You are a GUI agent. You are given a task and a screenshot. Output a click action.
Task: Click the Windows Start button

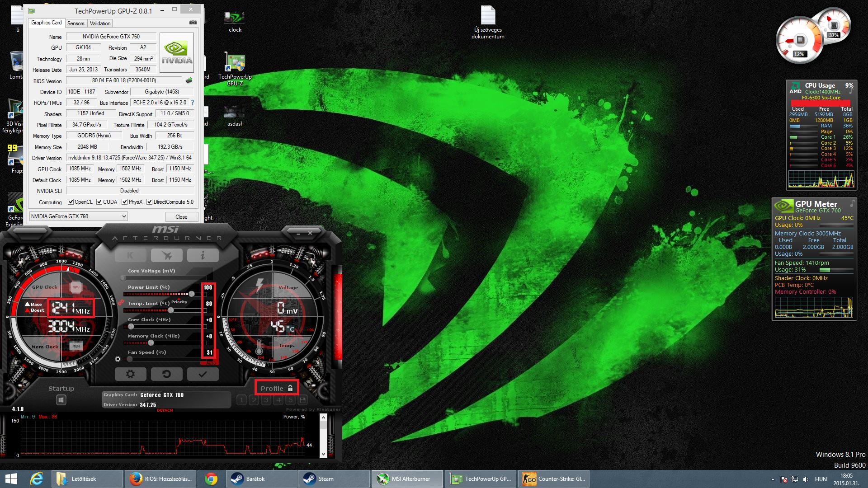11,479
